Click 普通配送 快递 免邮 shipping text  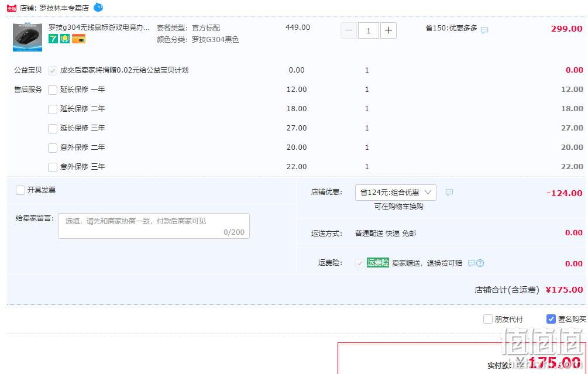tap(386, 234)
